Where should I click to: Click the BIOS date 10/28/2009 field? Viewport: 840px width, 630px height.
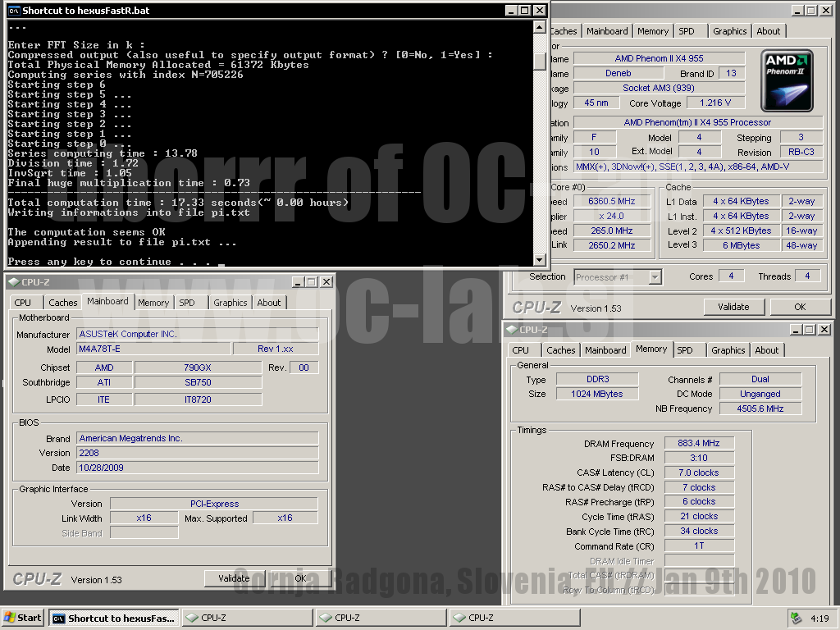coord(198,468)
